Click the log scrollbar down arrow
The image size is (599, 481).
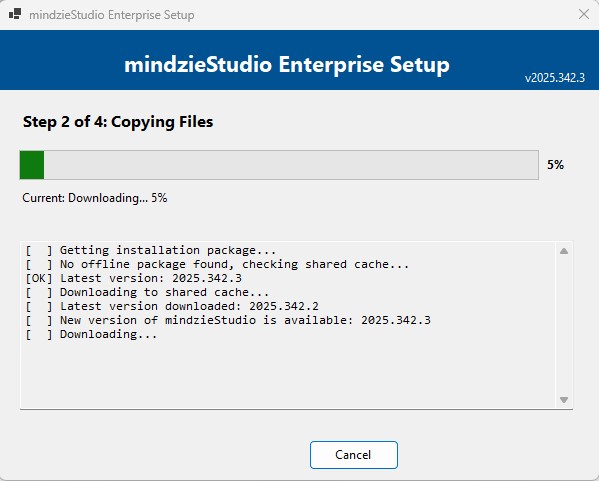(x=564, y=400)
